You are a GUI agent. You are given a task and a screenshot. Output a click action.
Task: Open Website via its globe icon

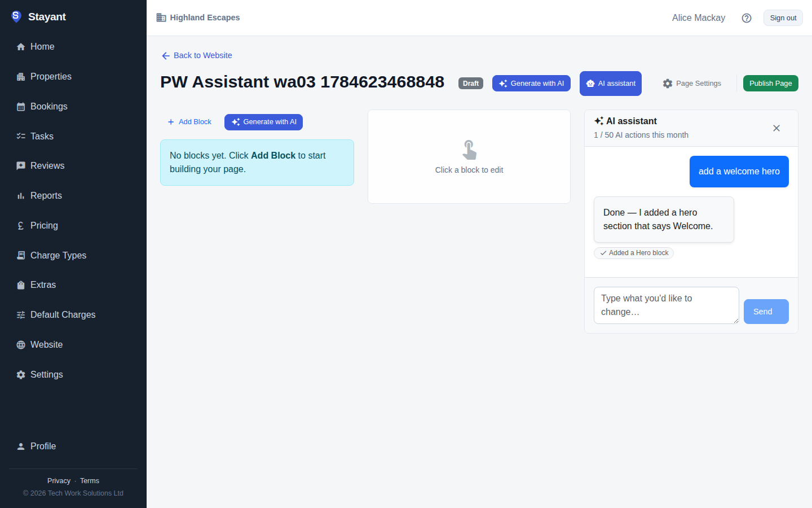[21, 345]
